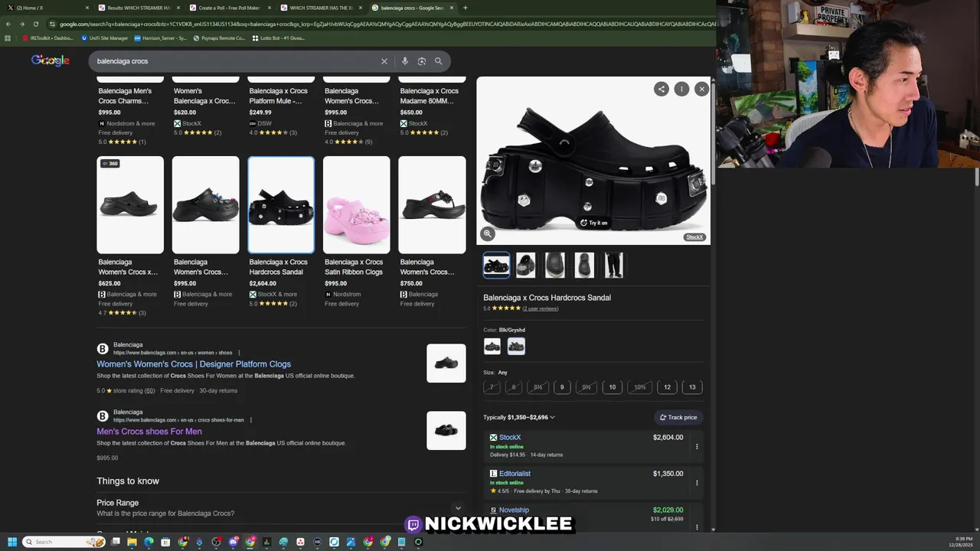Zoom the main product image
This screenshot has width=980, height=551.
pyautogui.click(x=488, y=234)
